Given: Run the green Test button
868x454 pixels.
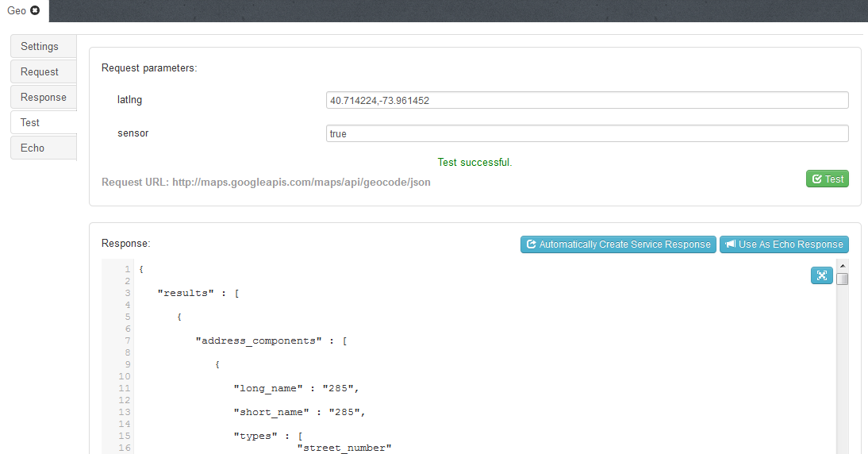Looking at the screenshot, I should [827, 179].
